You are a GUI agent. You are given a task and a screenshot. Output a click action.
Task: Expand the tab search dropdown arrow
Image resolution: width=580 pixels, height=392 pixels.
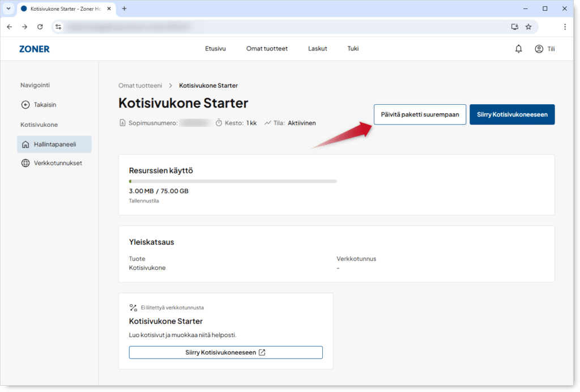coord(8,8)
